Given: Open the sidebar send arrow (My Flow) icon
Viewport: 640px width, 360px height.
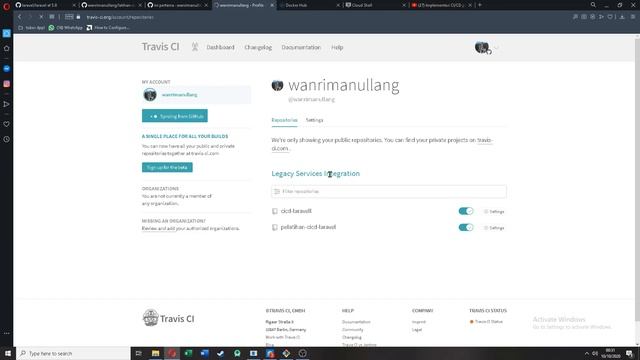Looking at the screenshot, I should [x=7, y=104].
